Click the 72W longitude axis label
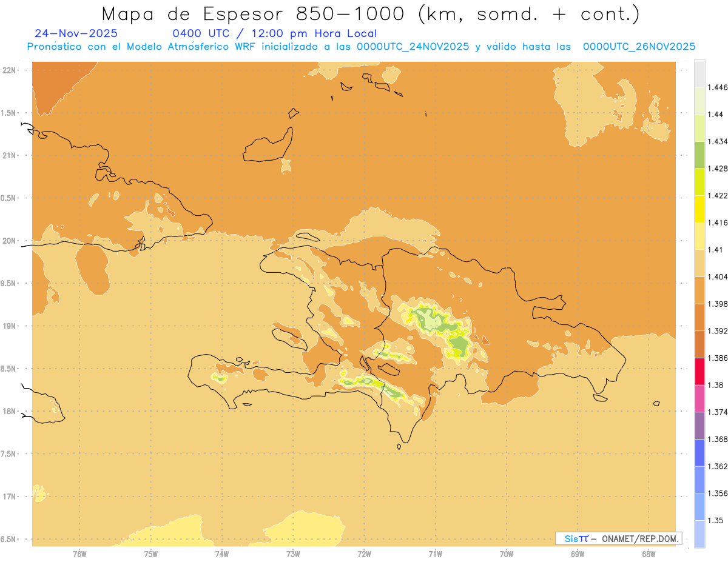 coord(365,554)
